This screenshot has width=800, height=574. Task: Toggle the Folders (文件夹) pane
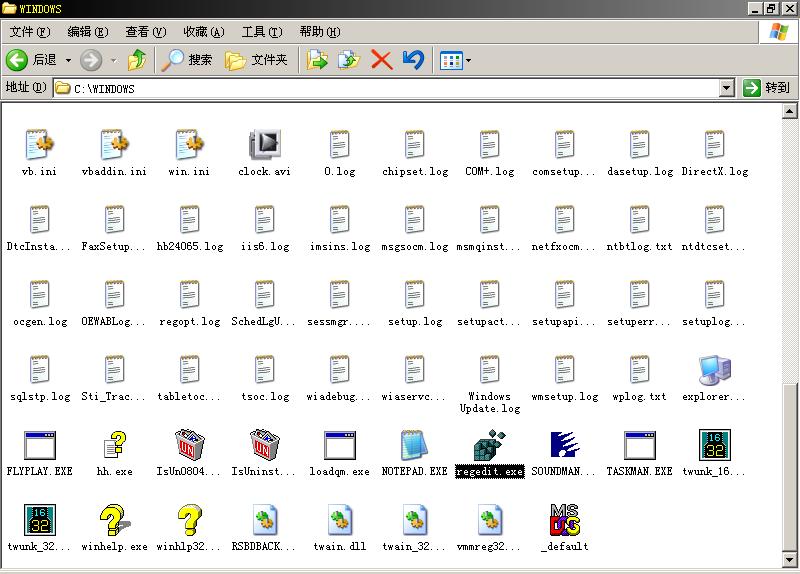[x=257, y=60]
